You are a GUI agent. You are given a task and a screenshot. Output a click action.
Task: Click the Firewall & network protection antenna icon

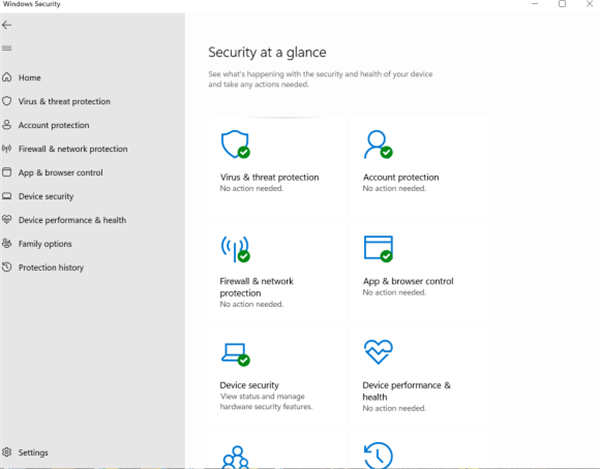pyautogui.click(x=234, y=249)
